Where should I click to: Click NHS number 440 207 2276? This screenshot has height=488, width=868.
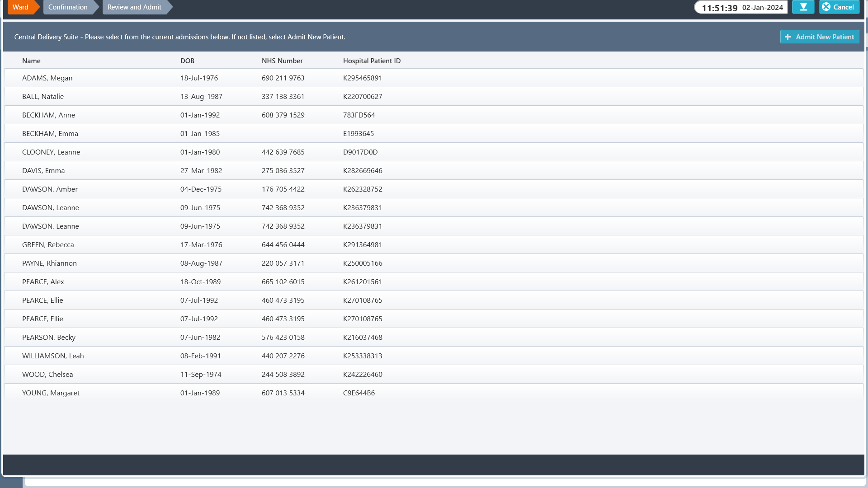(283, 356)
